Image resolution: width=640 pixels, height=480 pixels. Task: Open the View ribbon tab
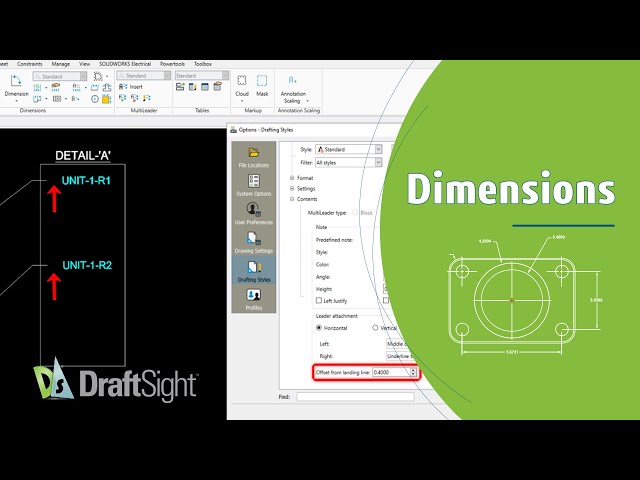click(84, 64)
